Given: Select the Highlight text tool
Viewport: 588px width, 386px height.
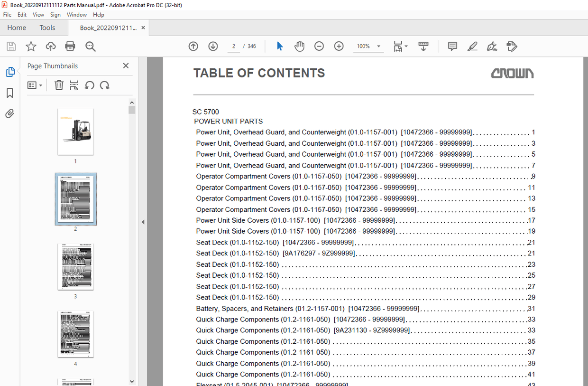Looking at the screenshot, I should click(472, 46).
